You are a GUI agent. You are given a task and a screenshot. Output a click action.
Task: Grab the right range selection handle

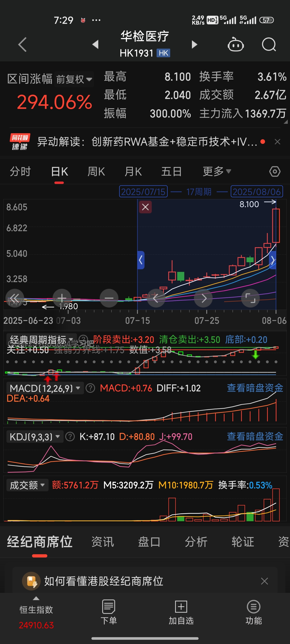tap(272, 260)
